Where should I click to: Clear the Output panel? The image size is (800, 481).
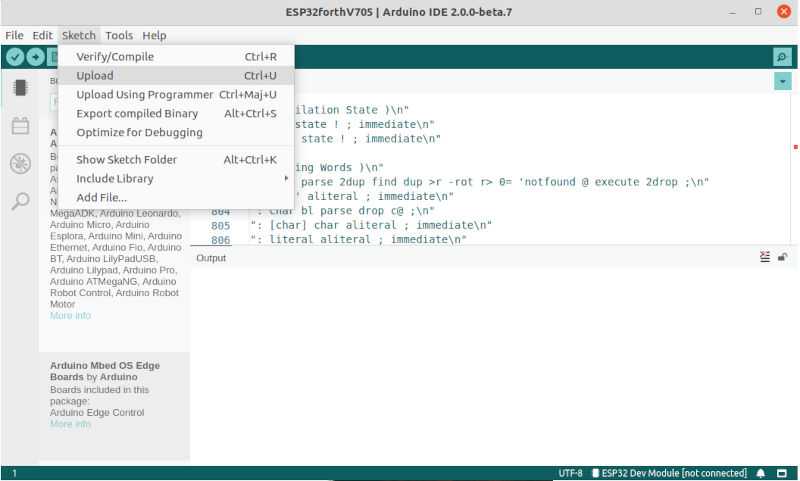tap(765, 257)
